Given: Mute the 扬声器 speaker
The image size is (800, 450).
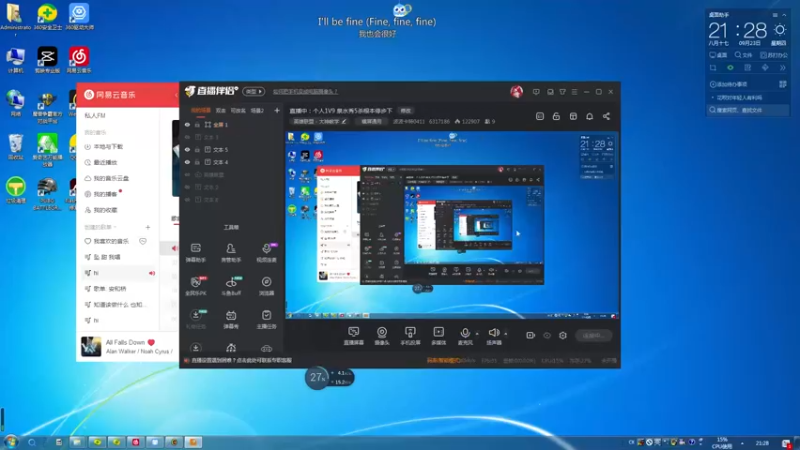Looking at the screenshot, I should (x=493, y=336).
